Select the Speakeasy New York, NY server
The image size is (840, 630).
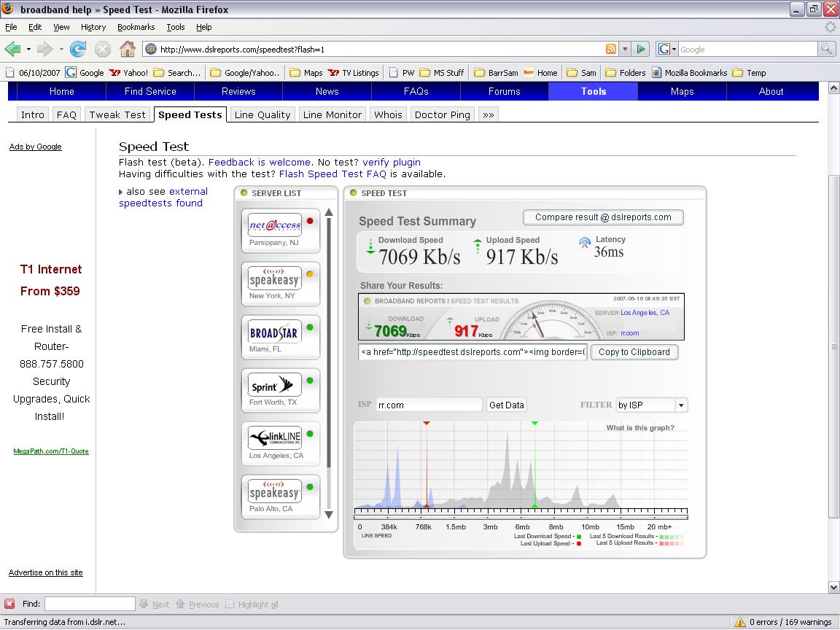click(x=280, y=284)
